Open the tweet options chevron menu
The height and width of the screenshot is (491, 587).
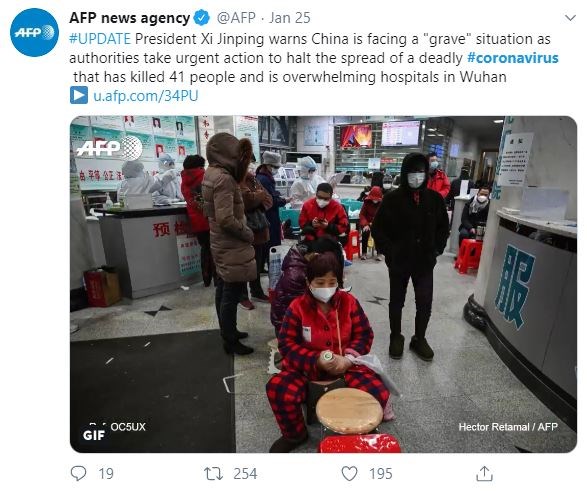(x=570, y=18)
